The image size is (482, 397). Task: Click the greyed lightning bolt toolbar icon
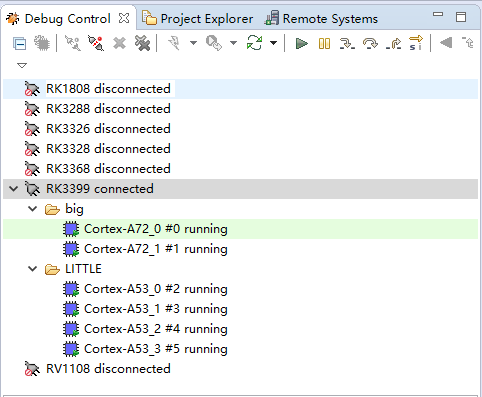175,43
